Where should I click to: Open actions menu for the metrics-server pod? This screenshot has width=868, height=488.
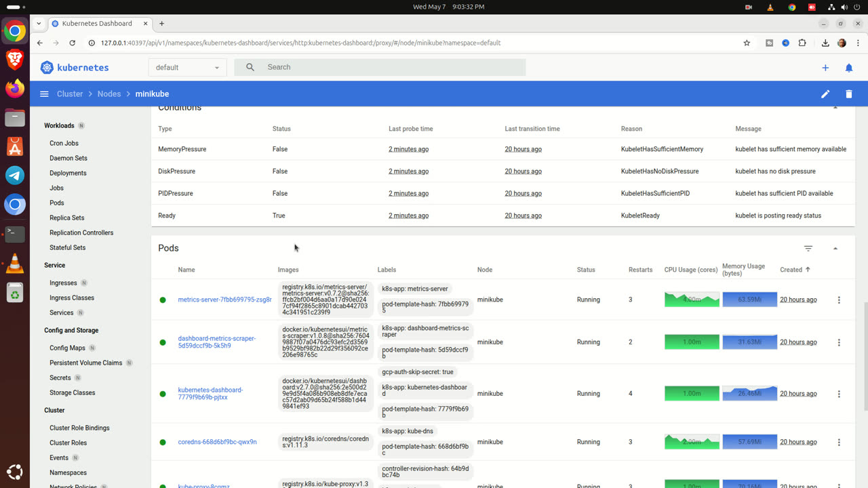pos(839,300)
